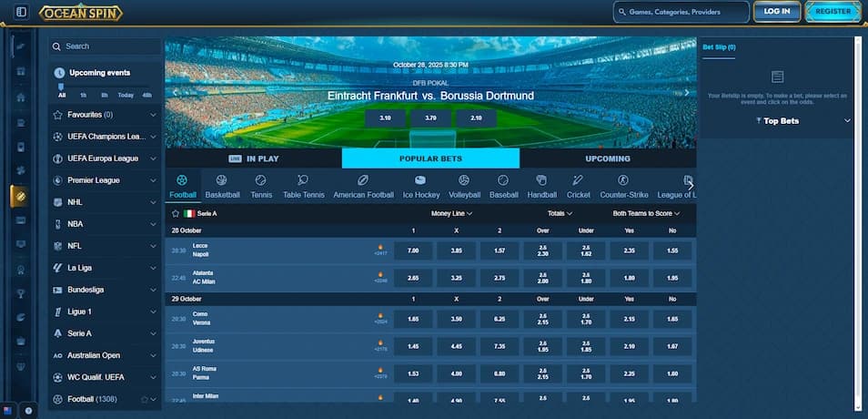Click the fire icon on Atalanta vs AC Milan row
The height and width of the screenshot is (419, 868).
380,274
